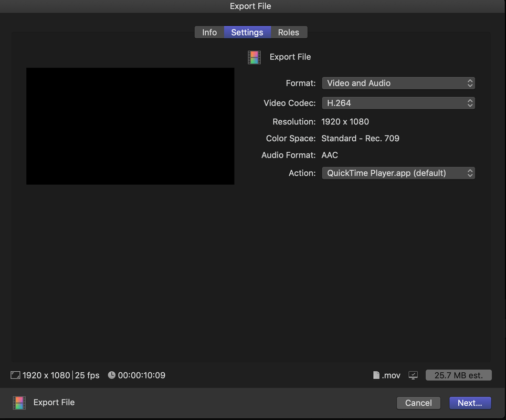Click the 25.7 MB est. size button
Image resolution: width=506 pixels, height=420 pixels.
pyautogui.click(x=459, y=375)
